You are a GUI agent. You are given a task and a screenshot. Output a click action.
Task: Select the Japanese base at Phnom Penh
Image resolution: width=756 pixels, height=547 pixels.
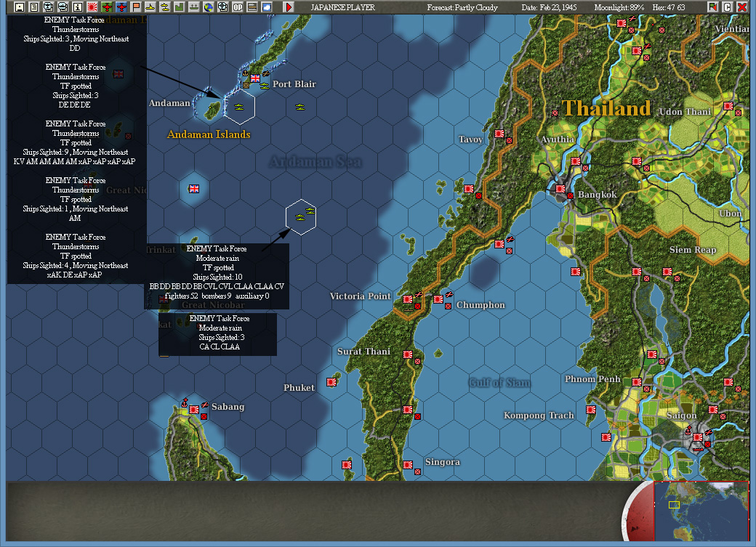tap(637, 382)
